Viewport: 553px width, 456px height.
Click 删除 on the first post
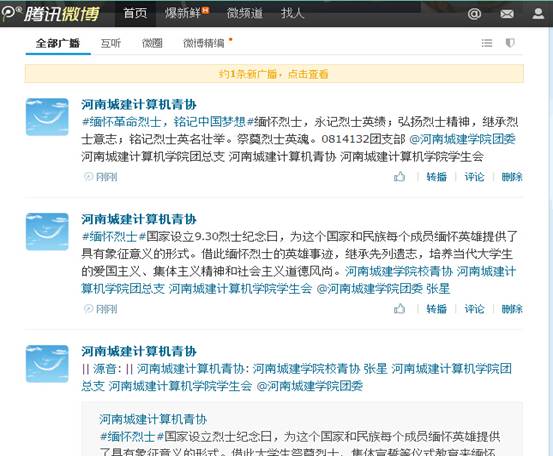click(x=512, y=176)
